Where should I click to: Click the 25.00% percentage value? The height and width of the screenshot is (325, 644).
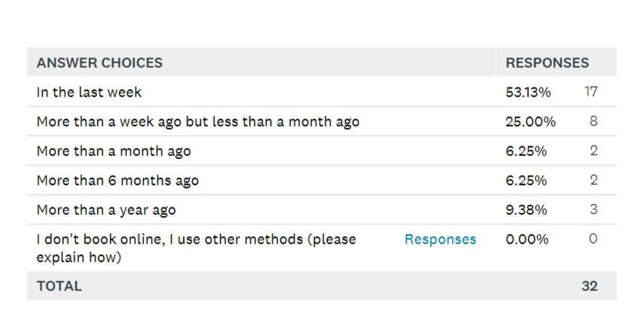click(x=530, y=121)
